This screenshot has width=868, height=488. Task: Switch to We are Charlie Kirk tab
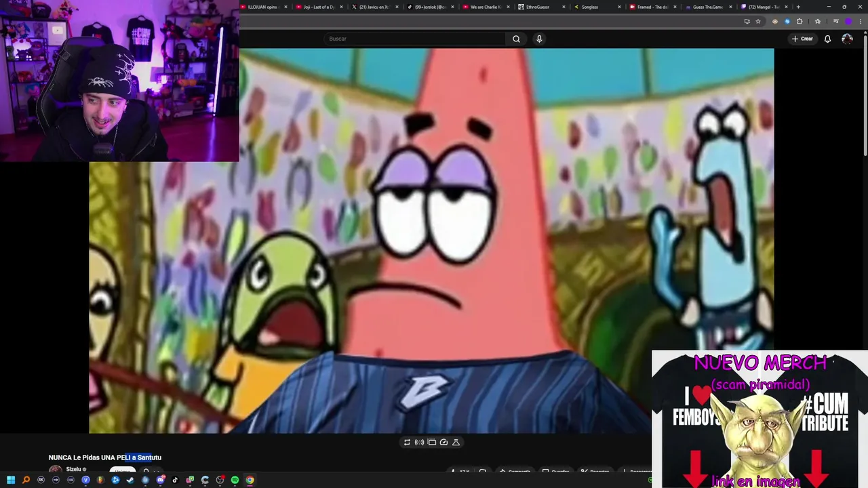pos(486,7)
